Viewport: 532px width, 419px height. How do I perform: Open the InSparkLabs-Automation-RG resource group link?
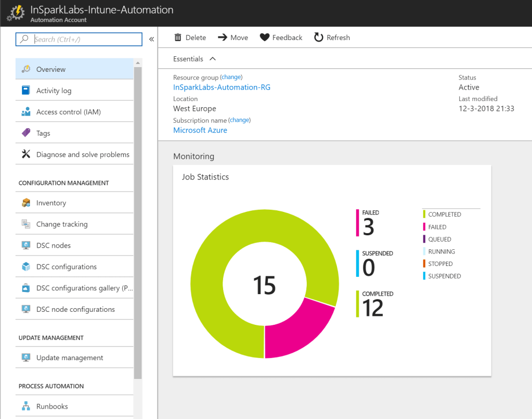pos(222,87)
